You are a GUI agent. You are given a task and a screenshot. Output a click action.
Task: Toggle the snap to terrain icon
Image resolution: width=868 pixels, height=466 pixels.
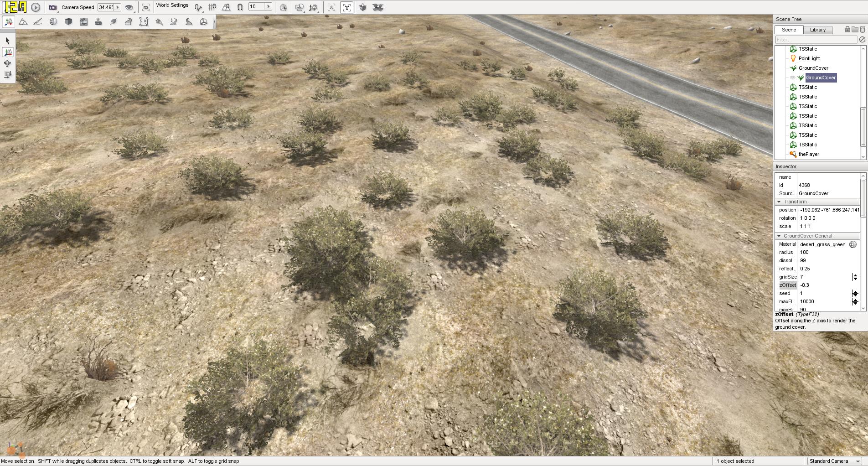click(x=226, y=7)
